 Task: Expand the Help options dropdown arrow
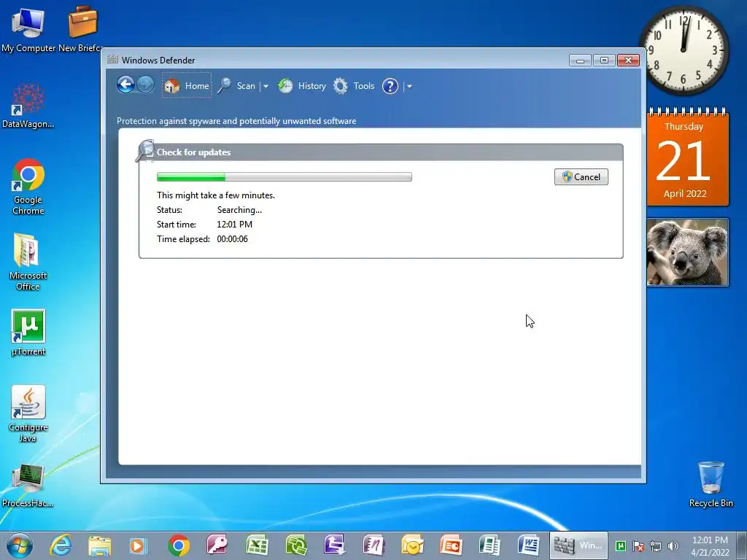click(409, 86)
